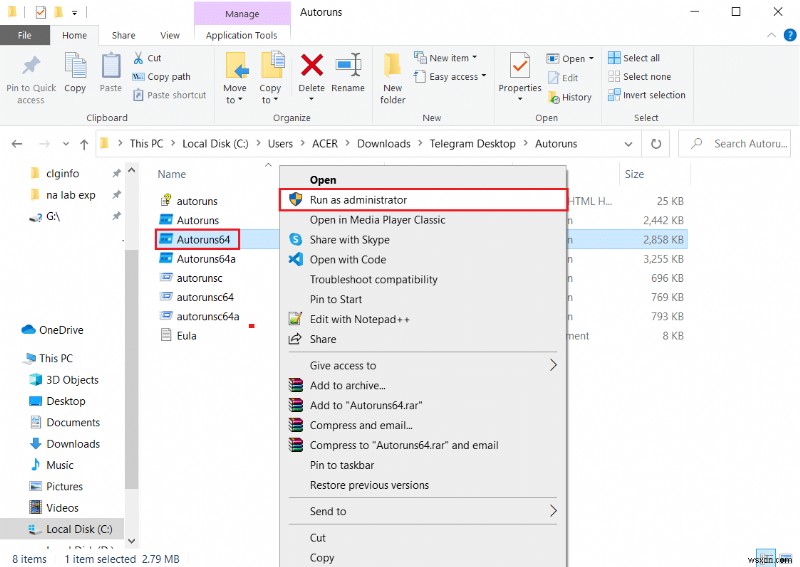Open the Application Tools tab
800x567 pixels.
[242, 35]
